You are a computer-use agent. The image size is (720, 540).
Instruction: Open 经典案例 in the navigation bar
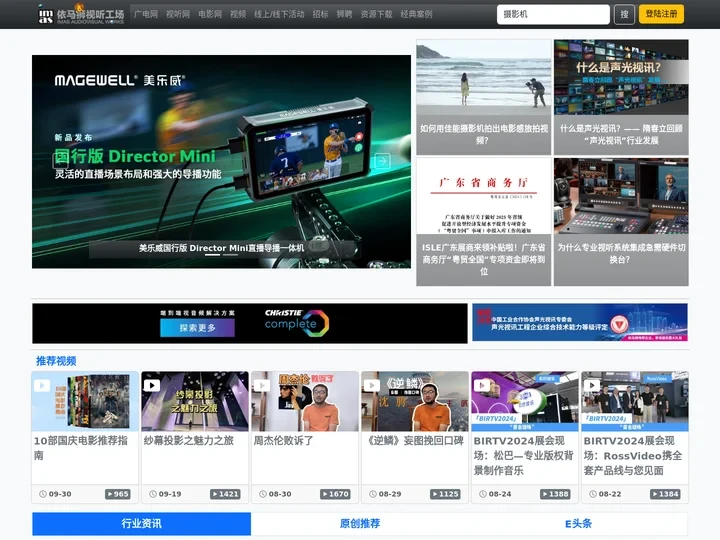[x=416, y=14]
